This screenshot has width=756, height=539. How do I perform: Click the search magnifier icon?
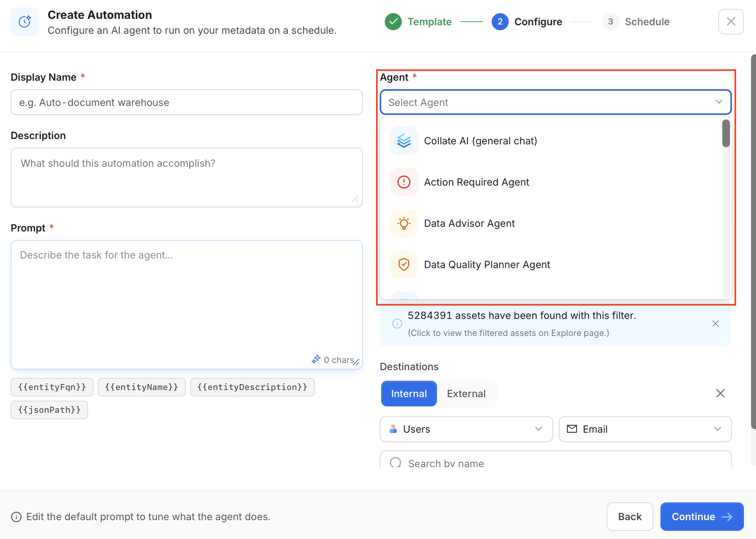coord(395,462)
